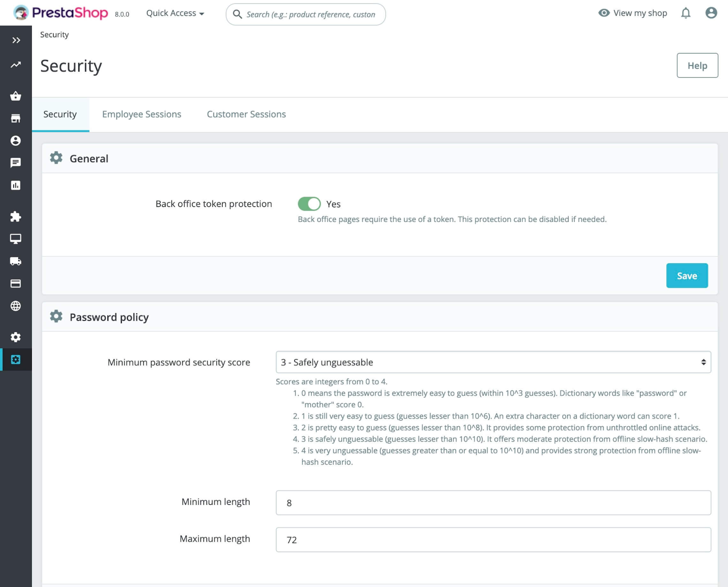The width and height of the screenshot is (728, 587).
Task: Toggle Back office token protection switch
Action: [x=309, y=204]
